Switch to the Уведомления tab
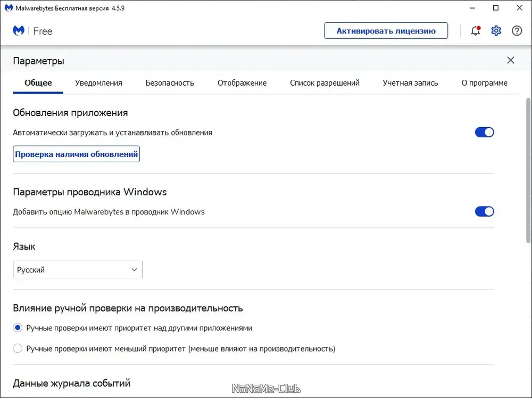This screenshot has width=532, height=398. (98, 83)
